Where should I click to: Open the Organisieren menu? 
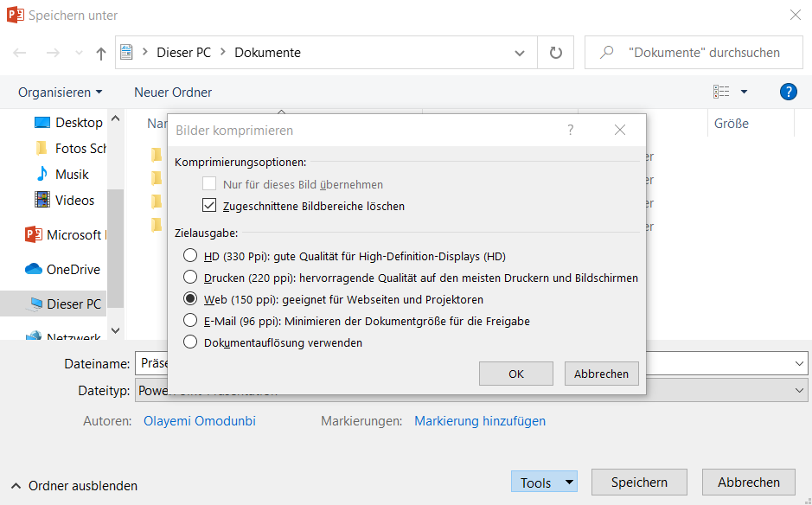[x=60, y=93]
